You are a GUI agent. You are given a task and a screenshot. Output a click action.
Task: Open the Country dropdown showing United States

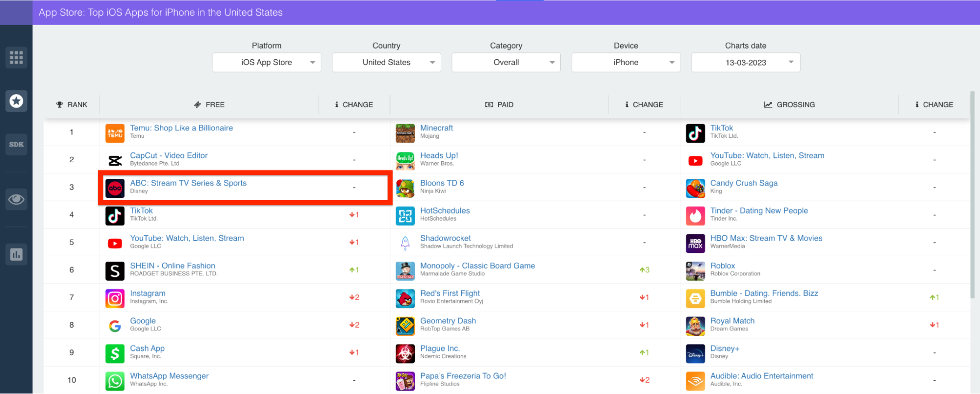pyautogui.click(x=386, y=62)
